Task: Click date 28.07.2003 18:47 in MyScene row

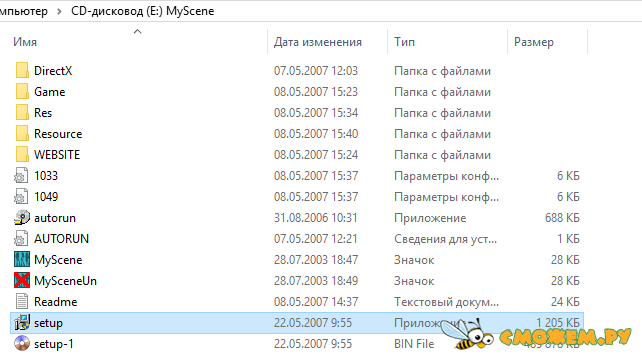Action: 316,260
